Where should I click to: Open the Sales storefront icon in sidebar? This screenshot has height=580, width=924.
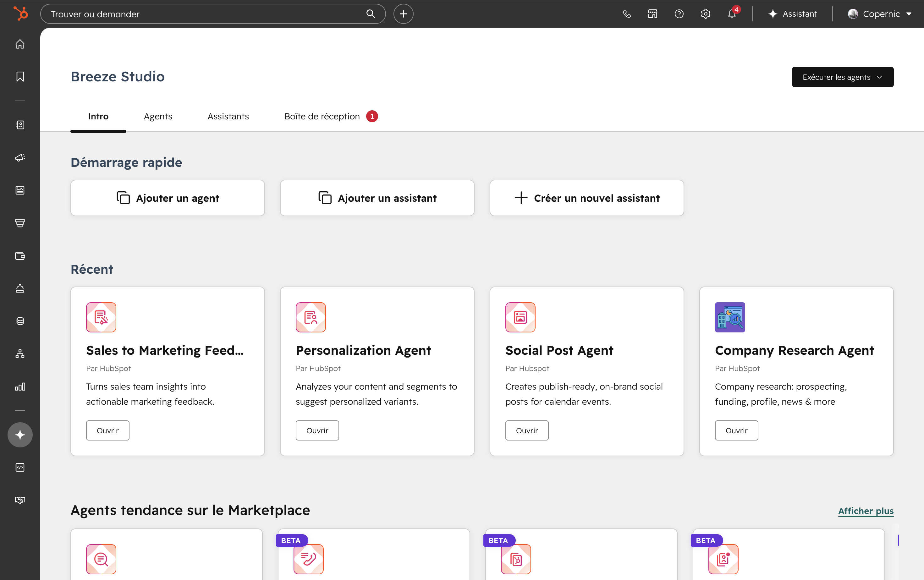pos(20,223)
